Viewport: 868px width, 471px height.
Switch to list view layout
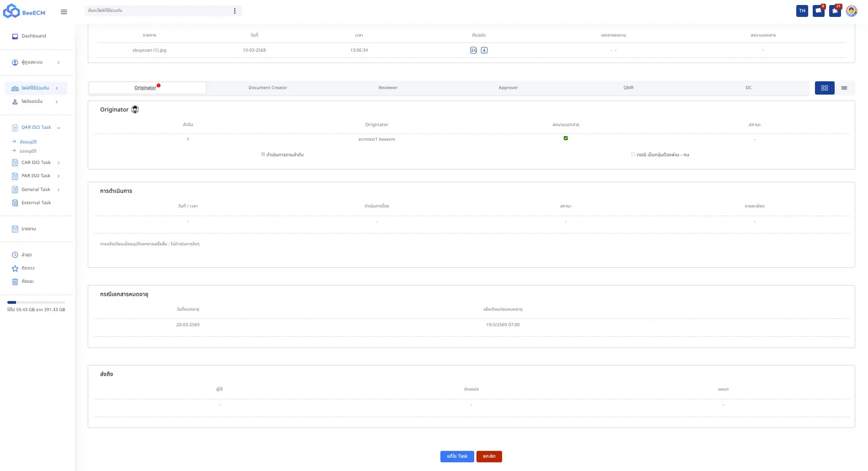click(844, 88)
